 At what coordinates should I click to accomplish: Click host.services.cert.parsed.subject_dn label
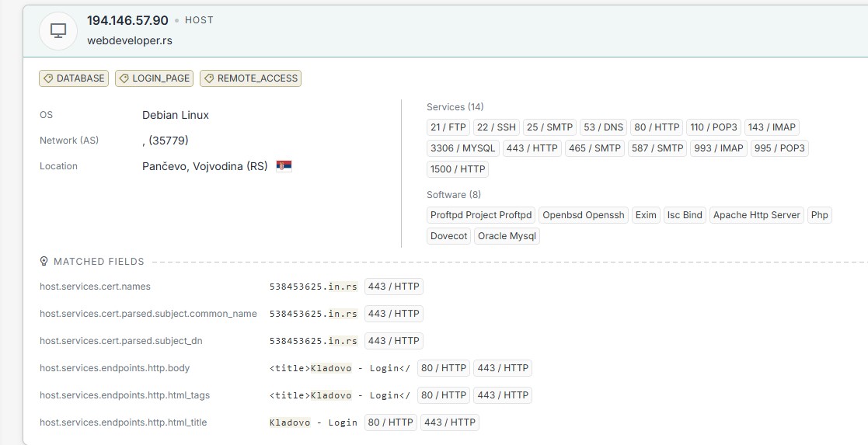tap(121, 341)
